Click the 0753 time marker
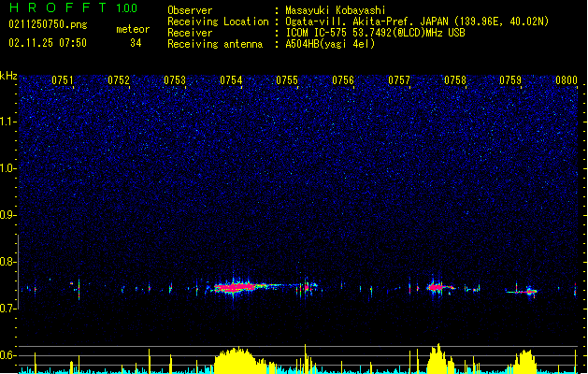The width and height of the screenshot is (588, 374). click(175, 80)
